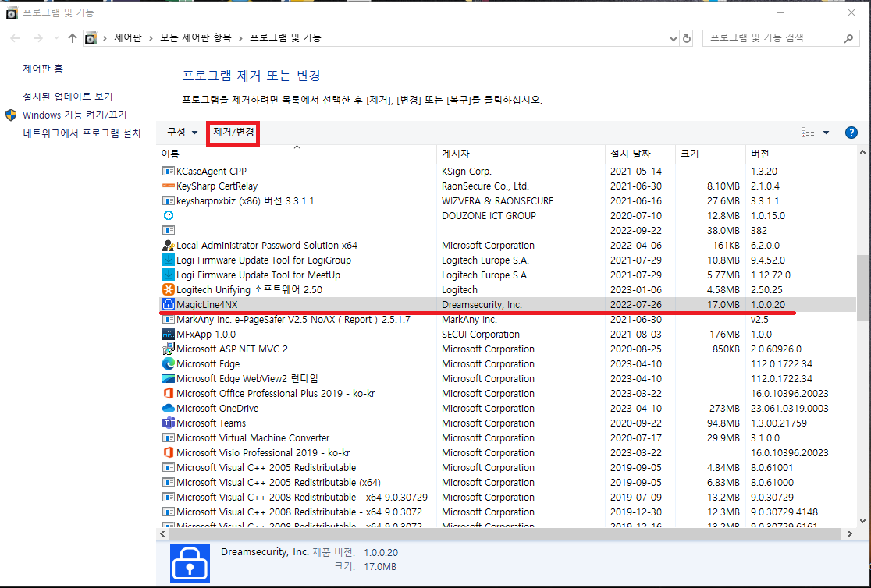
Task: Click the Microsoft Virtual Machine Converter icon
Action: (x=169, y=437)
